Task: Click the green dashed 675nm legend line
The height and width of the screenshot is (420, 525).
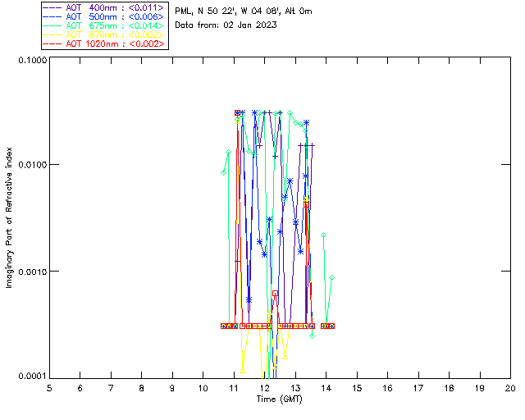Action: coord(52,26)
